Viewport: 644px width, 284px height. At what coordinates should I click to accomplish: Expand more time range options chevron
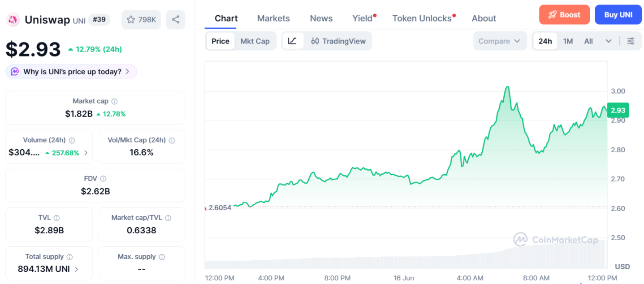609,41
